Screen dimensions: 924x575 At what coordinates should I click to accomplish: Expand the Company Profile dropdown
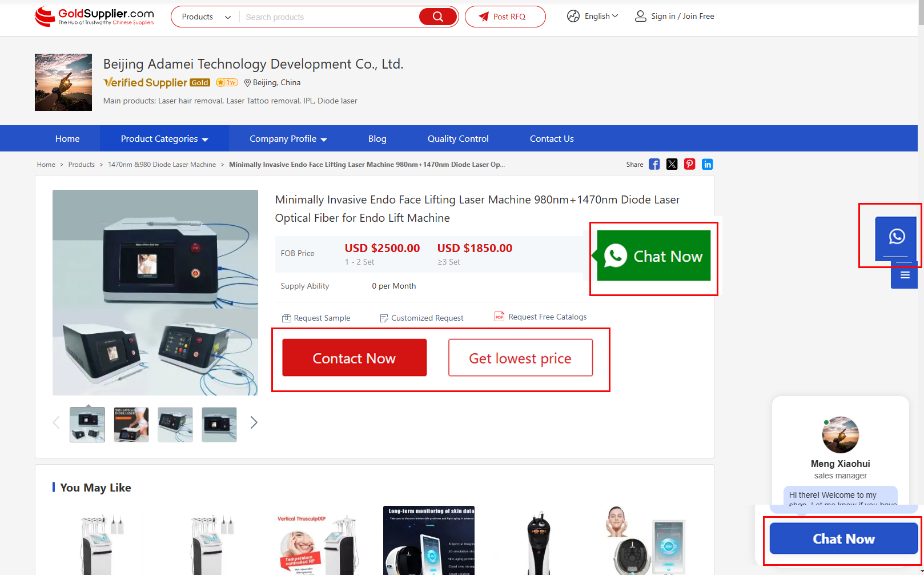tap(288, 139)
